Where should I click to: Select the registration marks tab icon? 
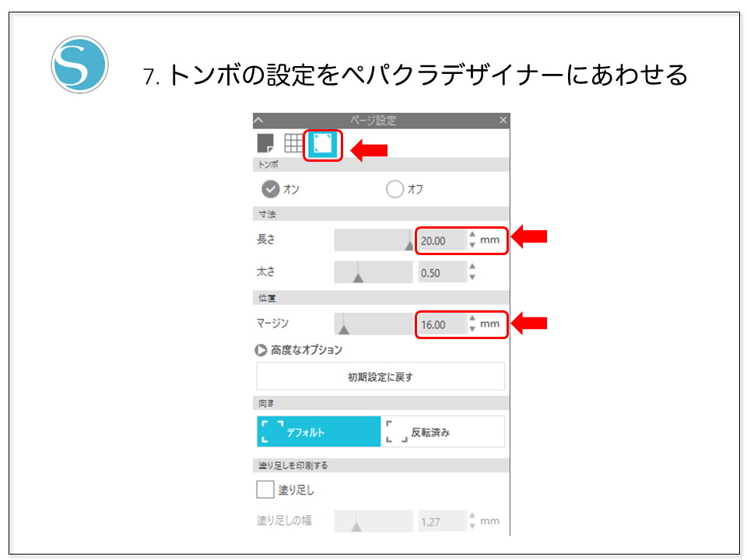pyautogui.click(x=322, y=144)
